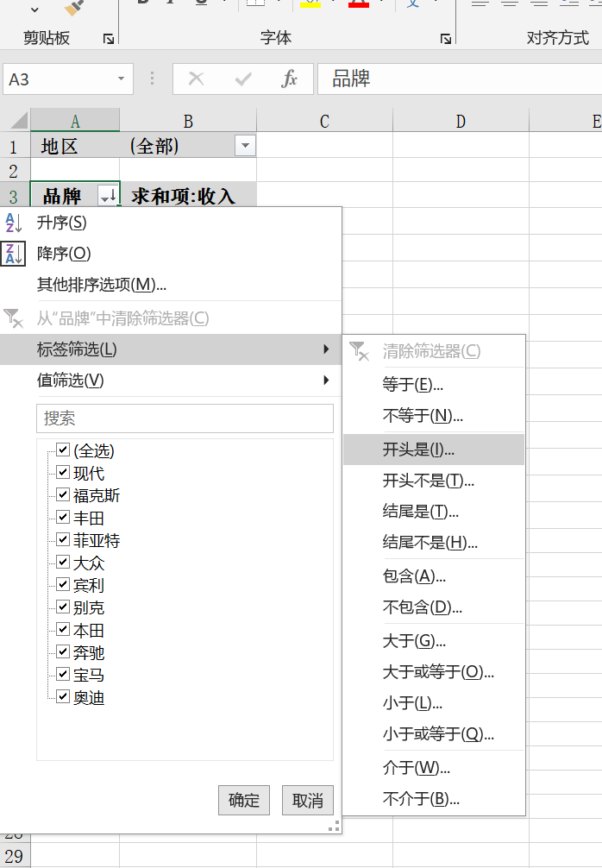Image resolution: width=602 pixels, height=868 pixels.
Task: Uncheck the 宝马 checkbox
Action: click(63, 674)
